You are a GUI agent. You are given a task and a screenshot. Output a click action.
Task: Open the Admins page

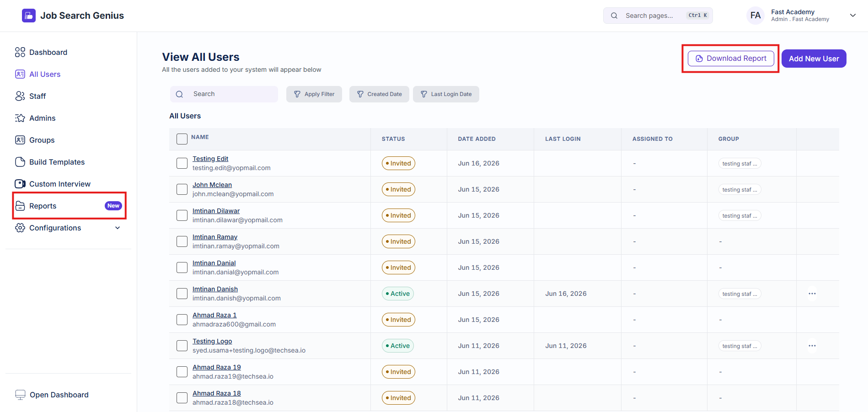pos(43,118)
